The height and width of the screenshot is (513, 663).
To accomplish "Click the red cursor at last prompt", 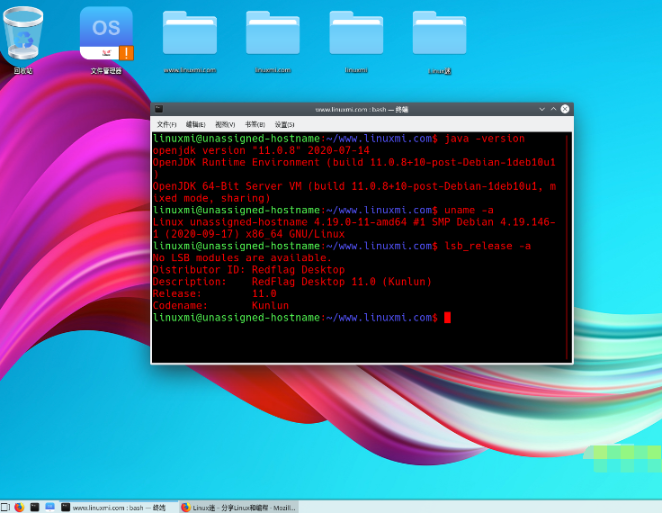I will pos(447,318).
